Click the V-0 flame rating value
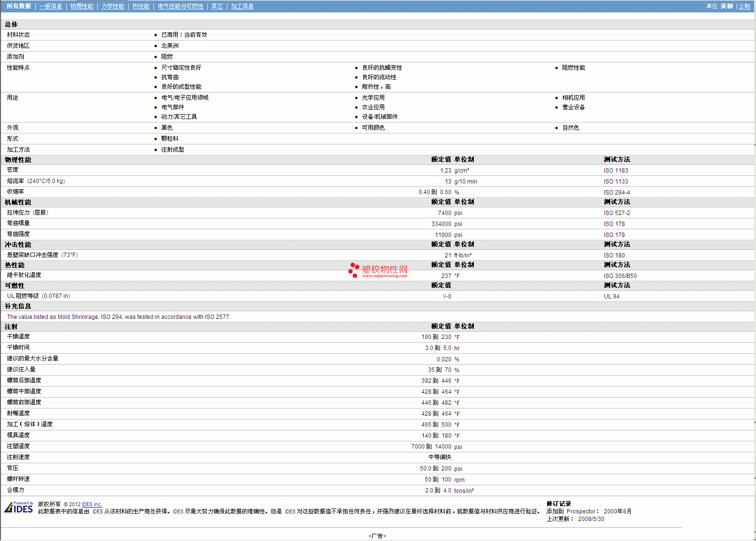 (447, 296)
